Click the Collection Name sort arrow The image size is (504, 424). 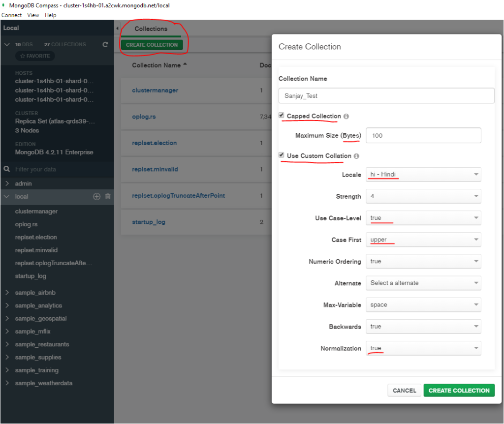coord(185,64)
